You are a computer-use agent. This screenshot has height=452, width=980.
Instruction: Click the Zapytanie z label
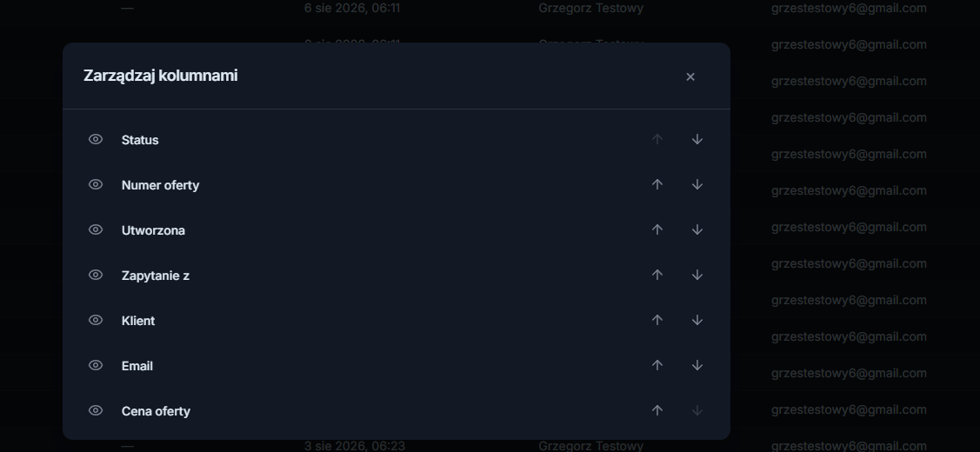(x=156, y=275)
